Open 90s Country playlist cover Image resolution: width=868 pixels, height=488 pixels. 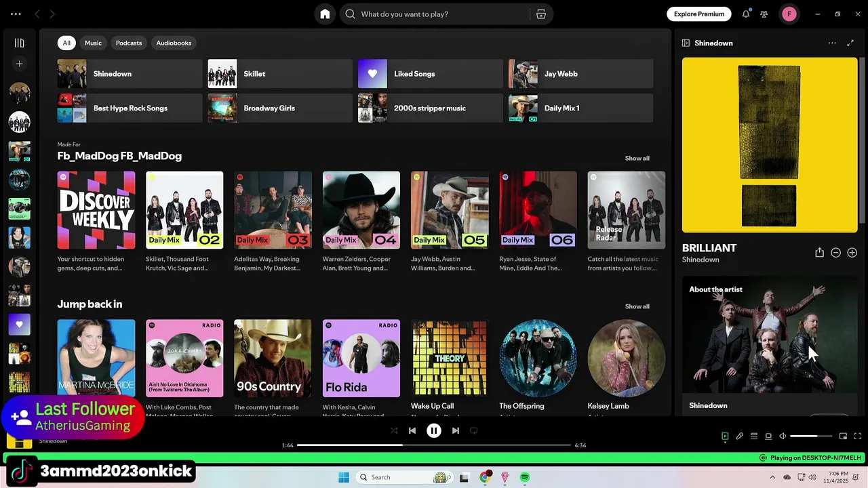[x=273, y=359]
